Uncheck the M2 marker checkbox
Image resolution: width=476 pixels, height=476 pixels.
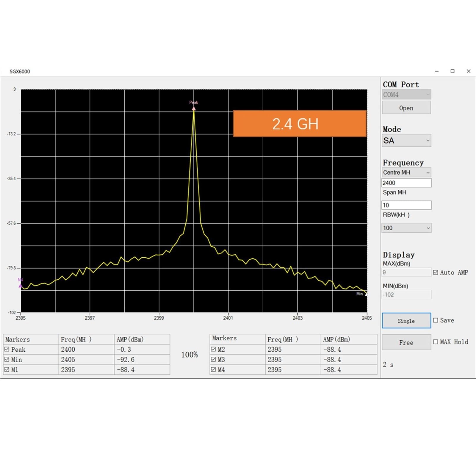coord(213,349)
